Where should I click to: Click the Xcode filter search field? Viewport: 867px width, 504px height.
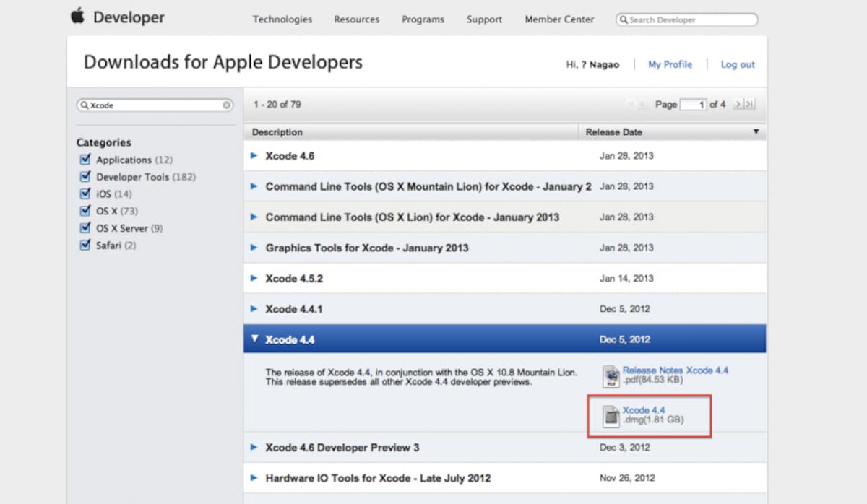[x=155, y=105]
